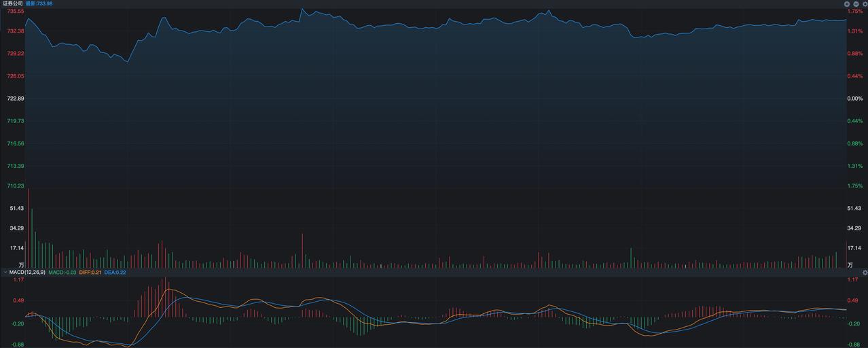Screen dimensions: 868x348
Task: Click the 证券公司 chart title
Action: click(x=12, y=3)
